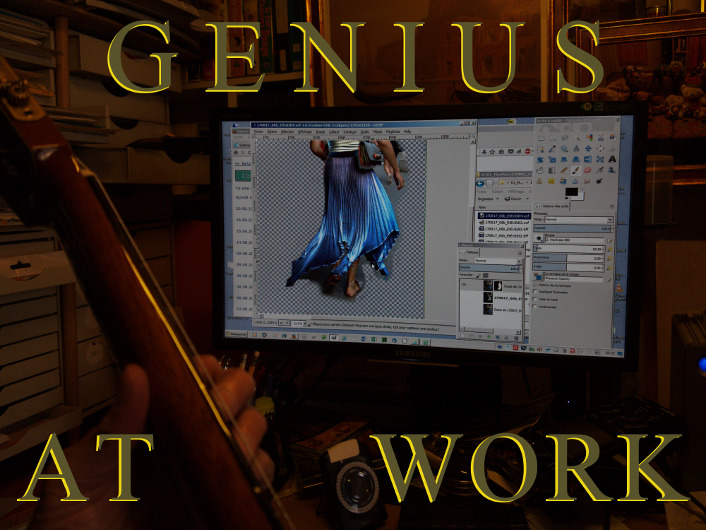Select the Eraser tool
Viewport: 706px width, 530px height.
point(588,170)
